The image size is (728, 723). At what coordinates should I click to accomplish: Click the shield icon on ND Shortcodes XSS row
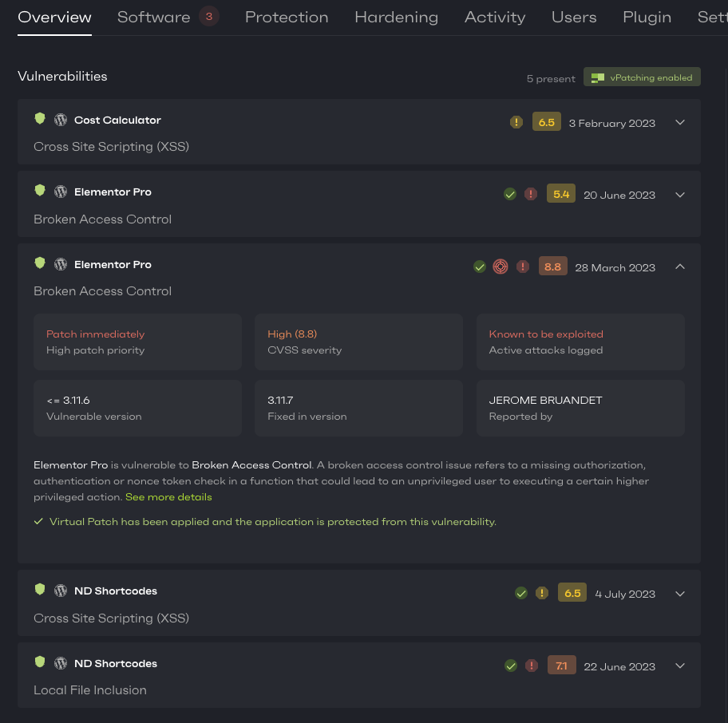tap(40, 591)
